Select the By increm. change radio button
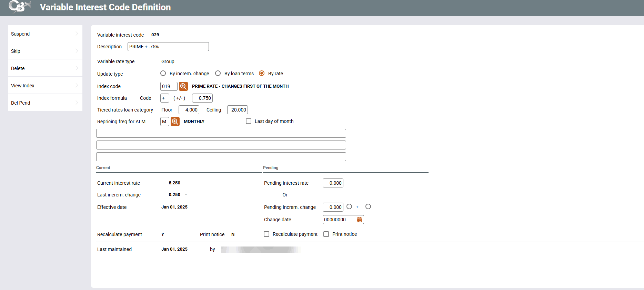This screenshot has height=290, width=644. pos(163,74)
